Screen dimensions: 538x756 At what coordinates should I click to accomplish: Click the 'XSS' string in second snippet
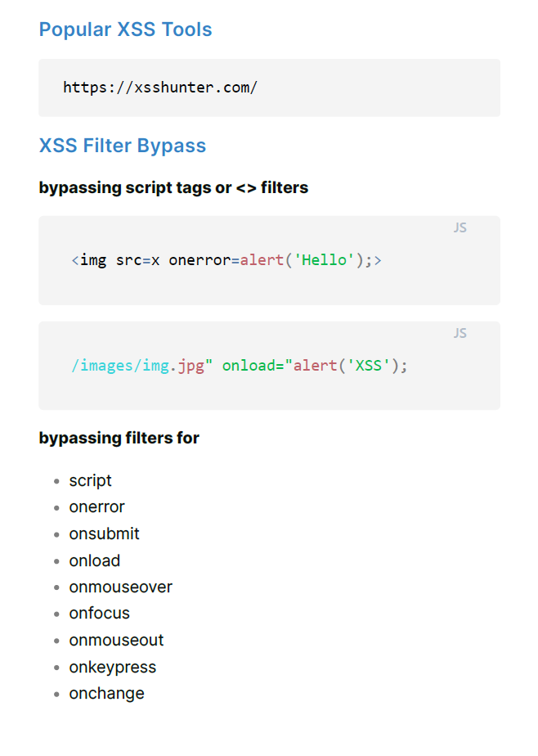coord(369,365)
